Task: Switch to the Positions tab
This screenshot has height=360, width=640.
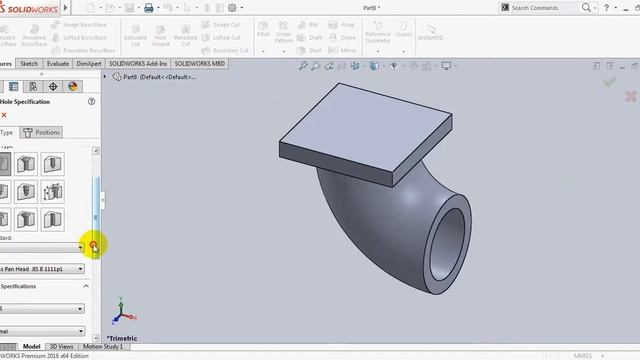Action: [41, 132]
